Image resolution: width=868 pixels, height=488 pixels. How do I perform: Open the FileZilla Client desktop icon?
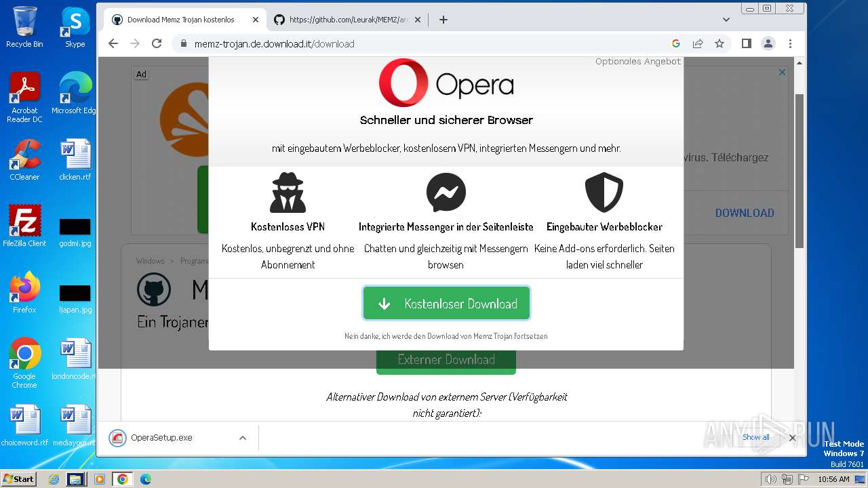24,226
